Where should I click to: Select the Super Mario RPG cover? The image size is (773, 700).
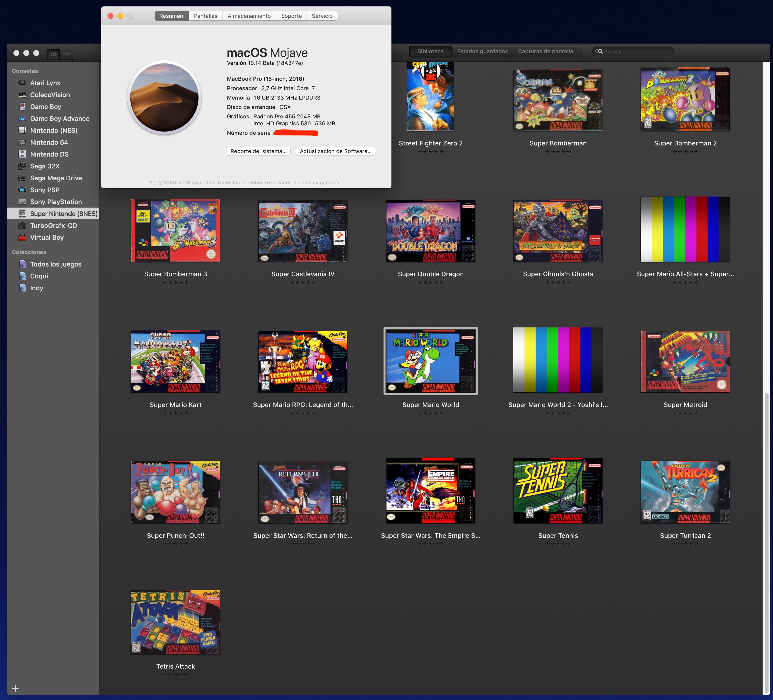(x=303, y=361)
